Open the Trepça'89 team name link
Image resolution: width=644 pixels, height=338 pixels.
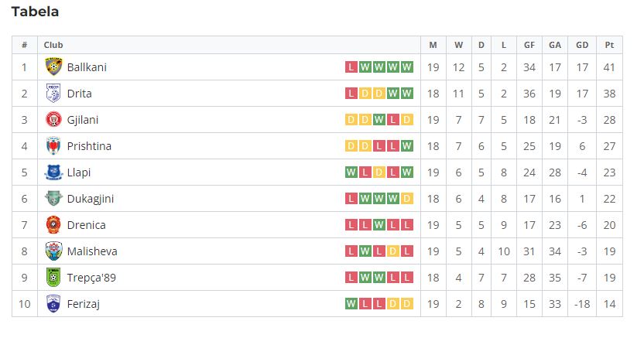pyautogui.click(x=91, y=278)
